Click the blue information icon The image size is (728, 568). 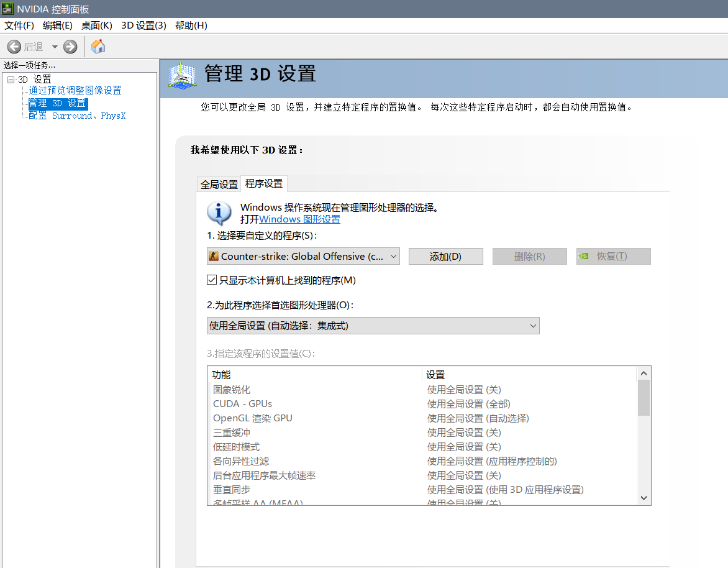pos(219,213)
